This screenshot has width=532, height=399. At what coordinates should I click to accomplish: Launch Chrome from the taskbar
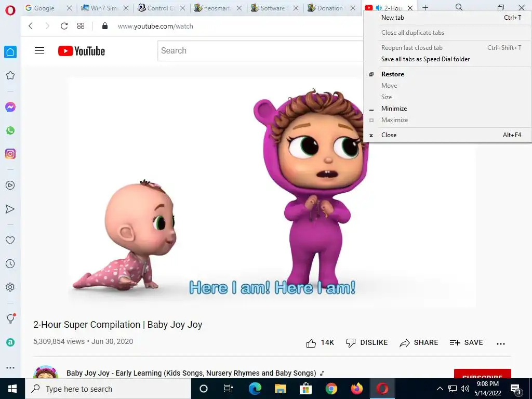(x=331, y=389)
